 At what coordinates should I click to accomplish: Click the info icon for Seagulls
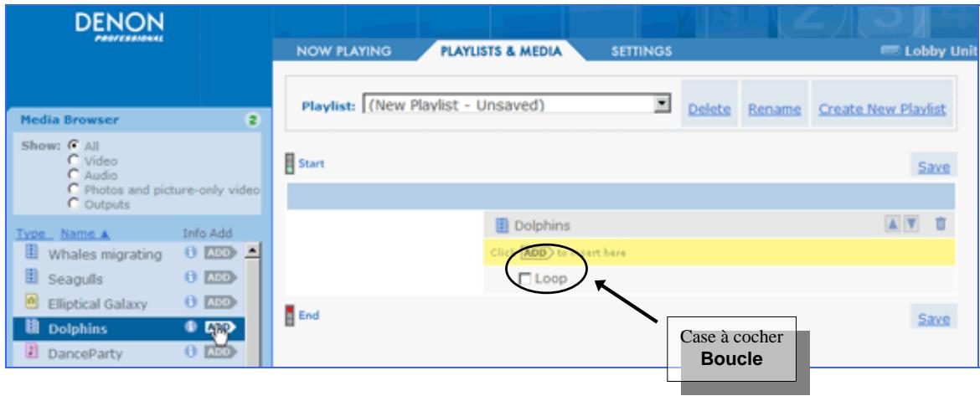click(190, 278)
